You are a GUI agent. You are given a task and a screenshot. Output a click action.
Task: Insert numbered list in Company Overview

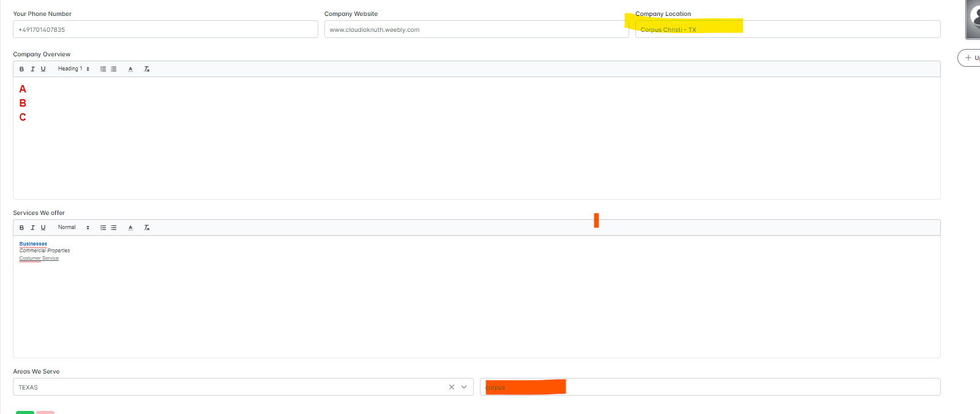point(103,69)
